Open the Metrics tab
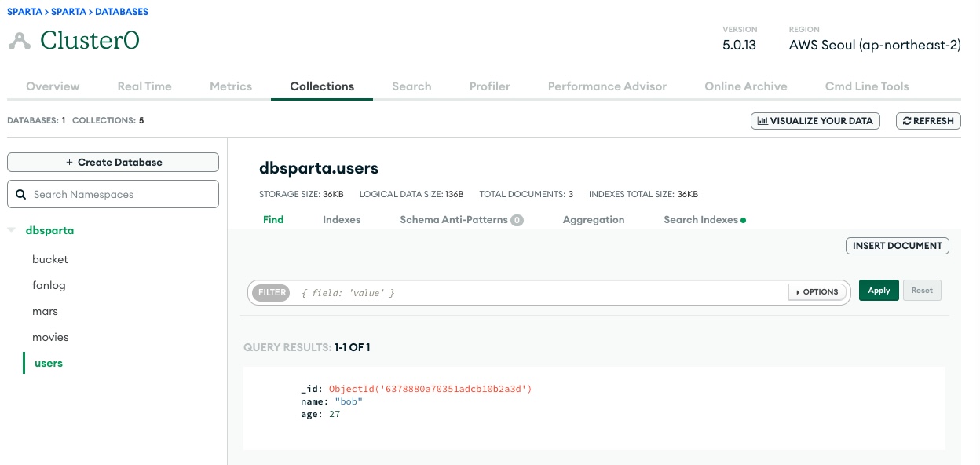 pos(231,86)
